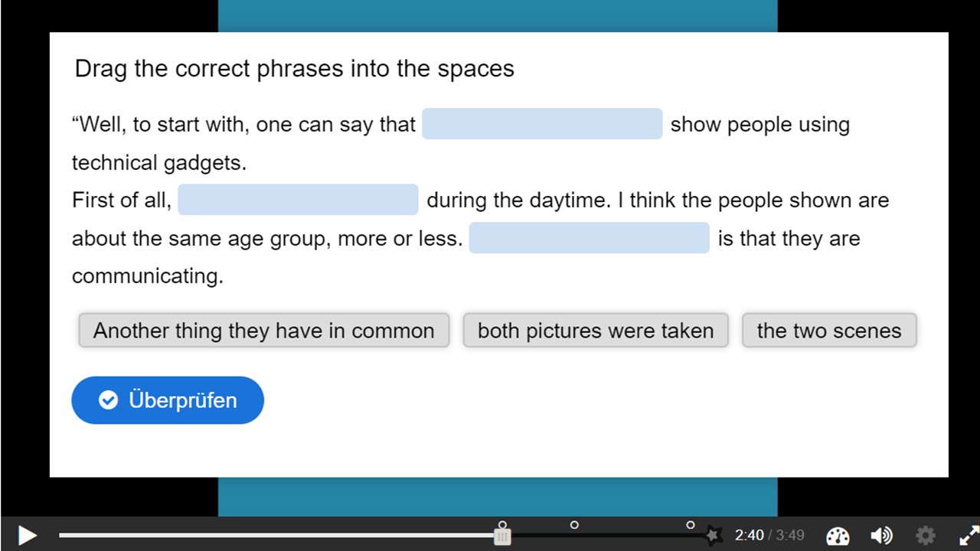The height and width of the screenshot is (551, 980).
Task: Click the checkmark icon on Überprüfen
Action: tap(109, 400)
